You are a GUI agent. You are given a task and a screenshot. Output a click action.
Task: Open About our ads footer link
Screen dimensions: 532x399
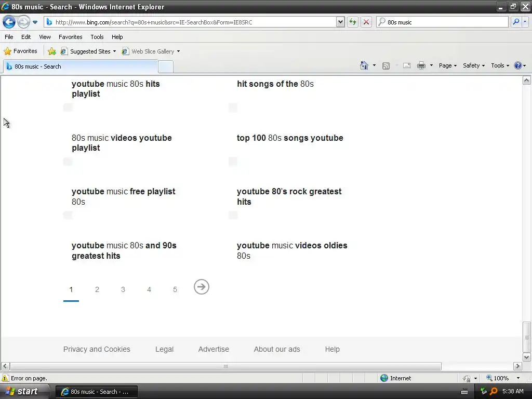(277, 349)
